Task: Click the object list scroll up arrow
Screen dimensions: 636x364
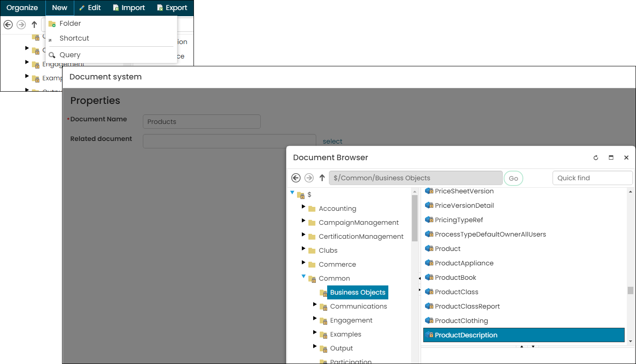Action: (630, 191)
